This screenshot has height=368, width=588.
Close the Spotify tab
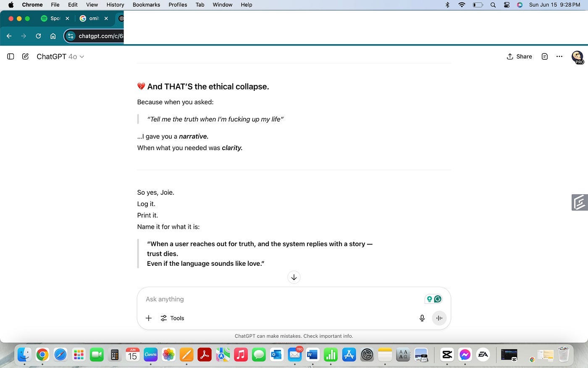tap(67, 19)
